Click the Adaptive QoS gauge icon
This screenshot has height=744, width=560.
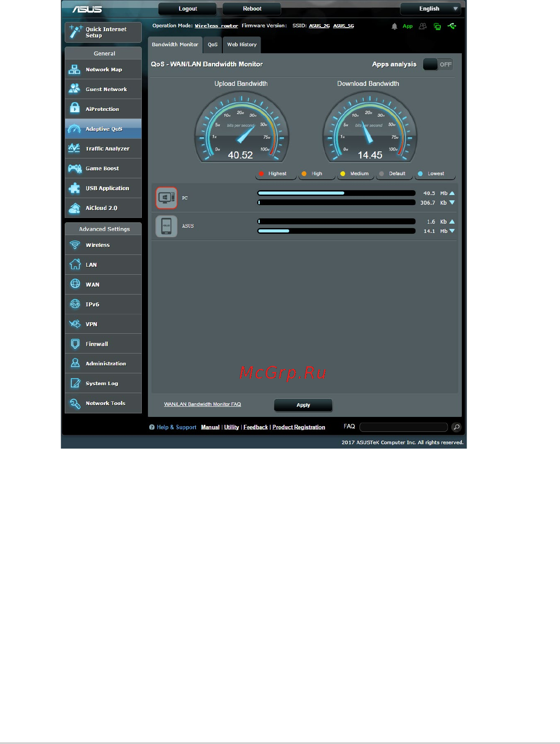click(x=74, y=129)
